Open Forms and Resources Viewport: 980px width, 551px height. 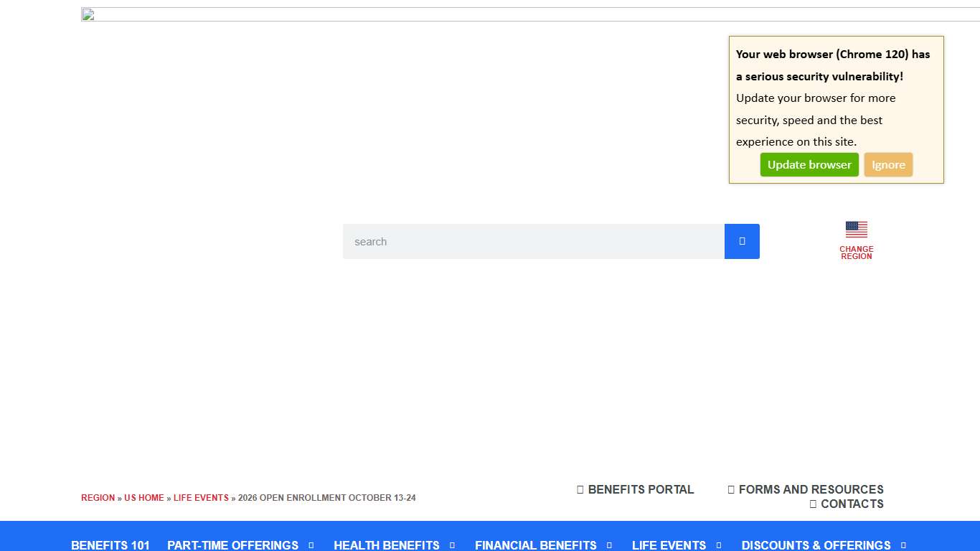(805, 489)
